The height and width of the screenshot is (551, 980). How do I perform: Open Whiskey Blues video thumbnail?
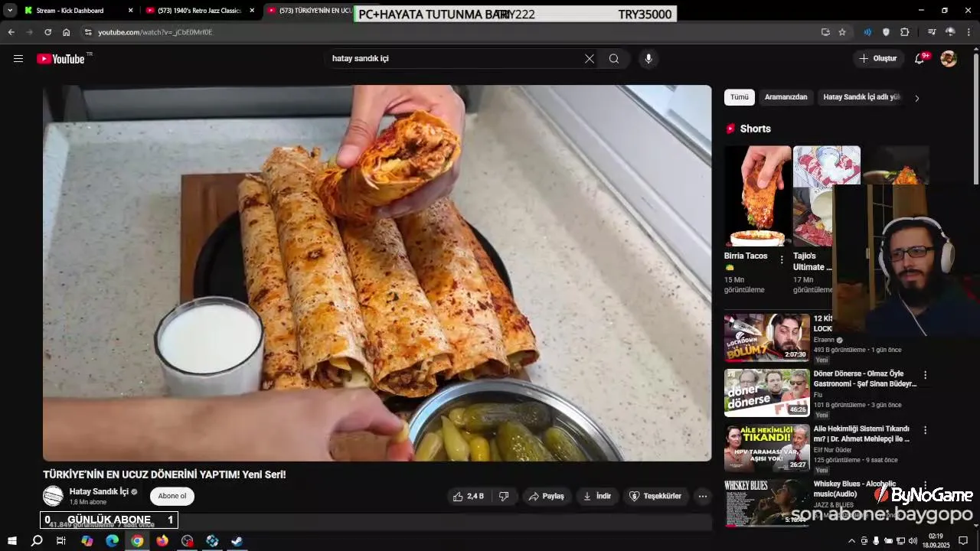(x=767, y=503)
